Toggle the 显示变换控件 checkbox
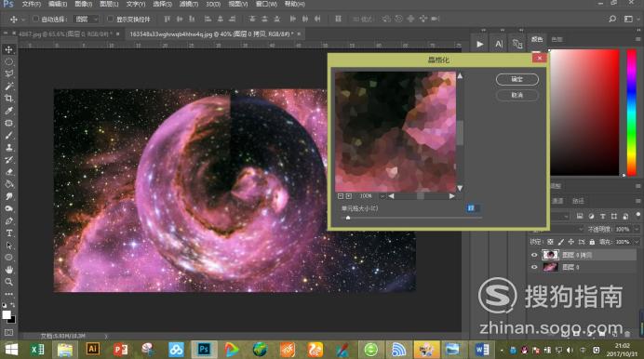 click(x=110, y=19)
